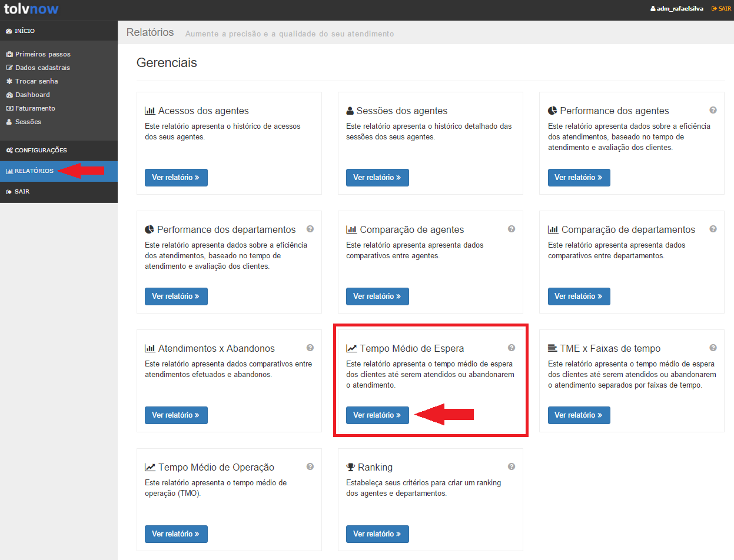
Task: Click help icon on Comparação de agentes card
Action: click(x=512, y=229)
